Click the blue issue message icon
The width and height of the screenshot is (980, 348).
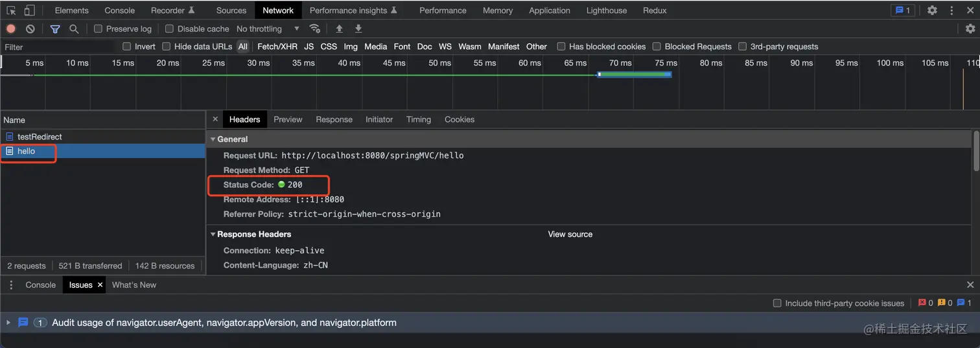[23, 322]
